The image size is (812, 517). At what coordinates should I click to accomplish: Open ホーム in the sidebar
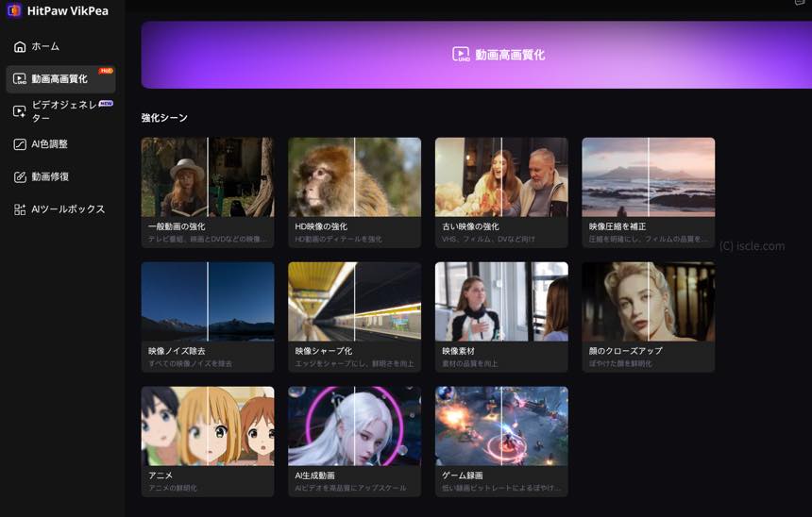(x=60, y=46)
